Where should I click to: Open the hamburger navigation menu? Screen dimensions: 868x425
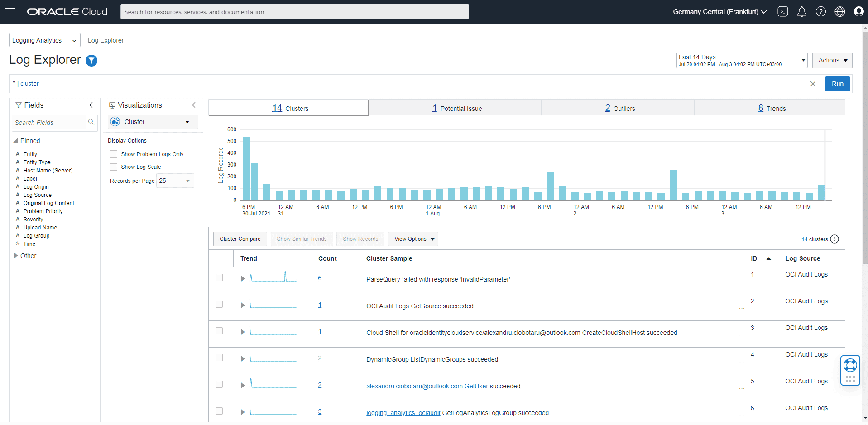pos(10,11)
